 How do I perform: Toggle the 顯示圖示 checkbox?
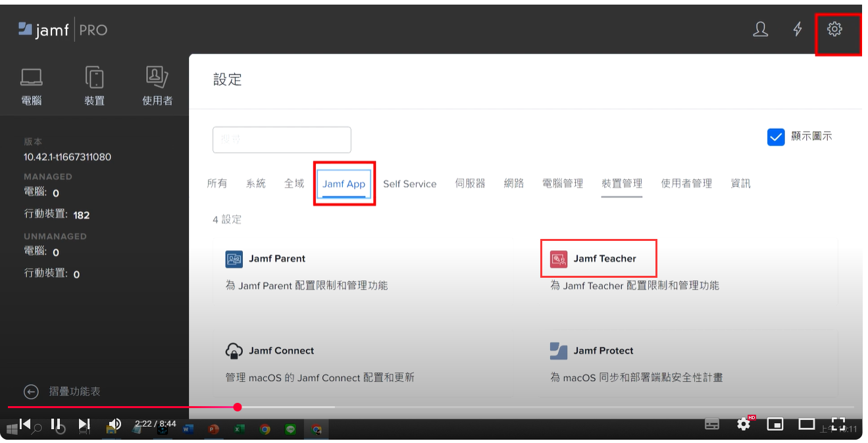[776, 137]
